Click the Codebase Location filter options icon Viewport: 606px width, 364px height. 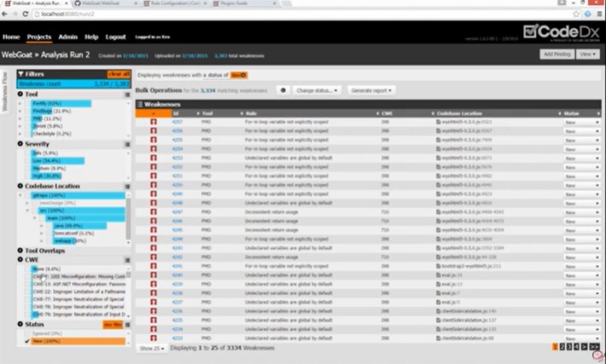[x=127, y=186]
